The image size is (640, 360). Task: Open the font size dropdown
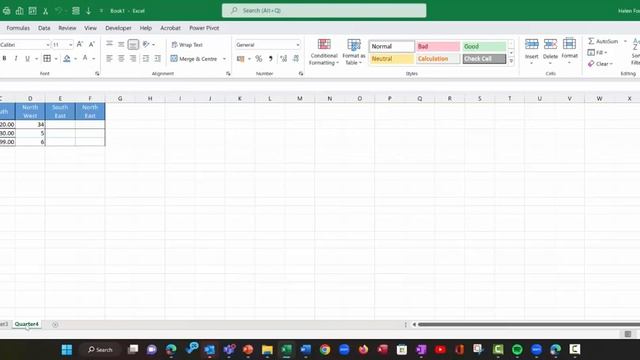coord(71,44)
